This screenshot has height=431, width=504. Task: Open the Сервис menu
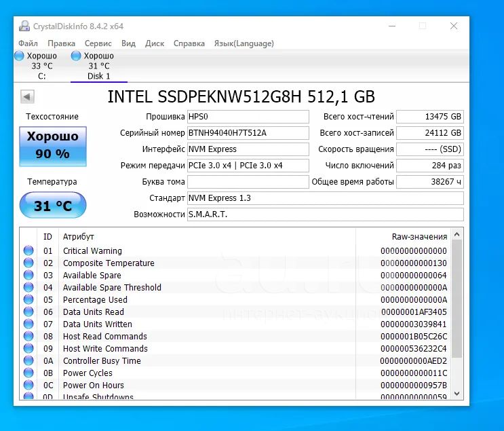tap(98, 43)
